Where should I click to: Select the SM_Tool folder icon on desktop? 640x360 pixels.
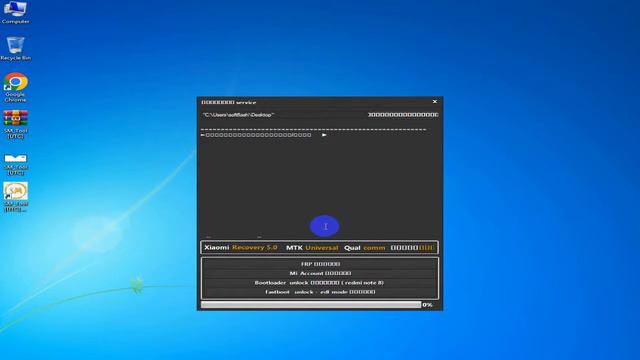pos(16,164)
